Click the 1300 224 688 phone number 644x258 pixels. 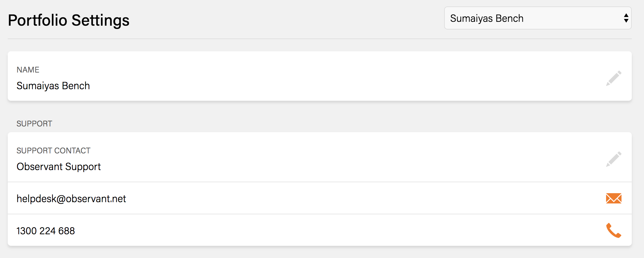click(x=46, y=231)
